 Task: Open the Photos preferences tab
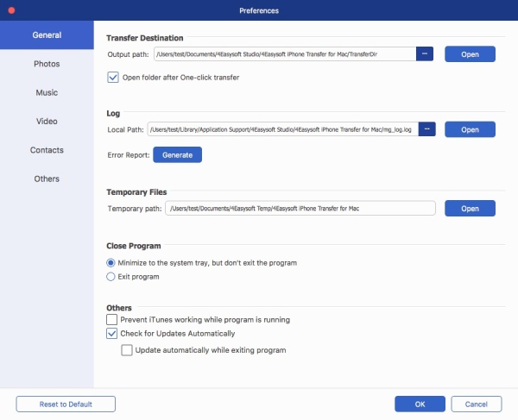click(47, 64)
